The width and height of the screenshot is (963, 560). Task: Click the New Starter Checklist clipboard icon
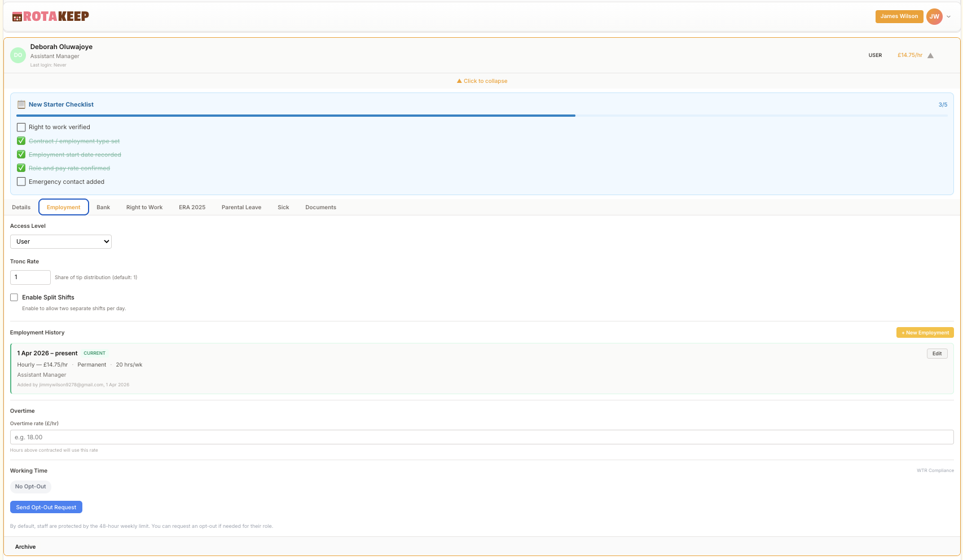pos(21,104)
